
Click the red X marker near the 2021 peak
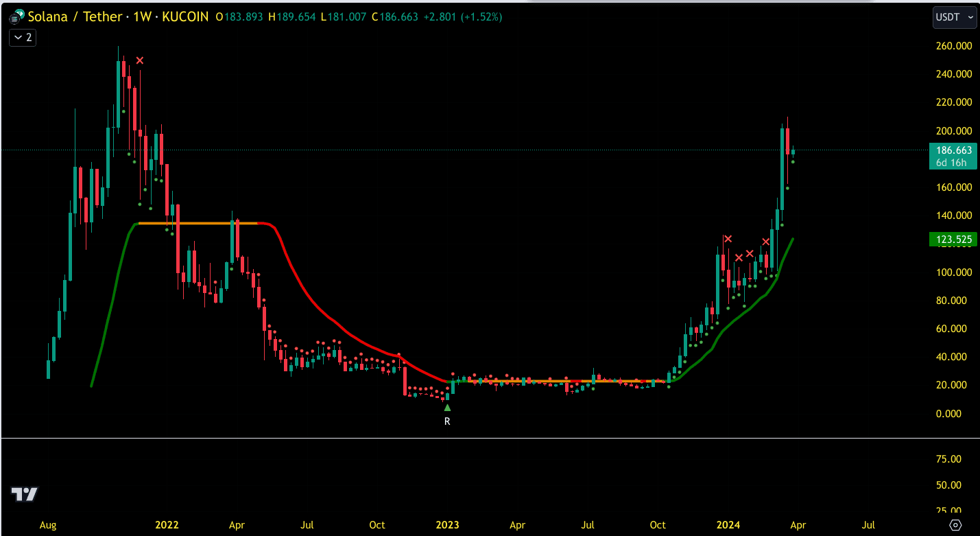tap(140, 60)
